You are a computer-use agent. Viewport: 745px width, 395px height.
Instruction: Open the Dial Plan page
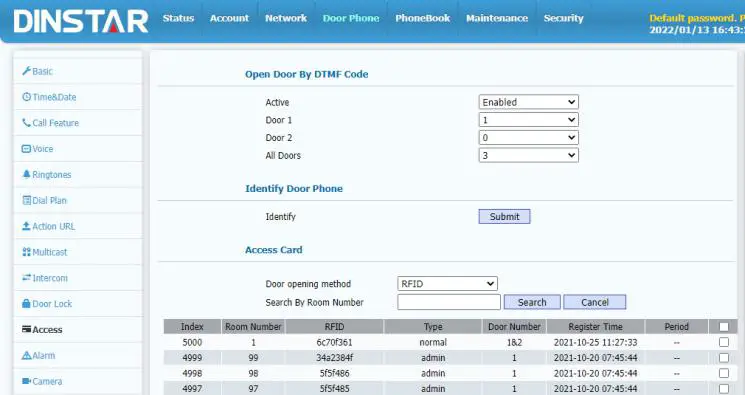pos(49,200)
